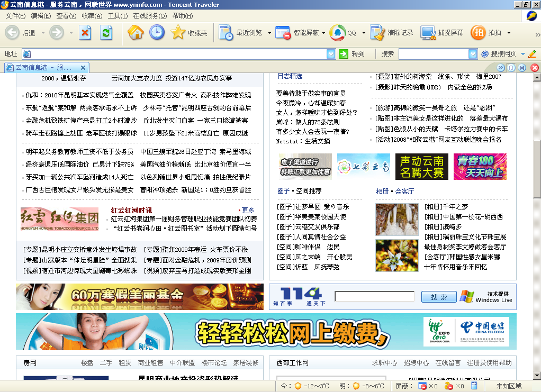Close the 云南信息港 tab
Screen dimensions: 541x392
point(83,68)
